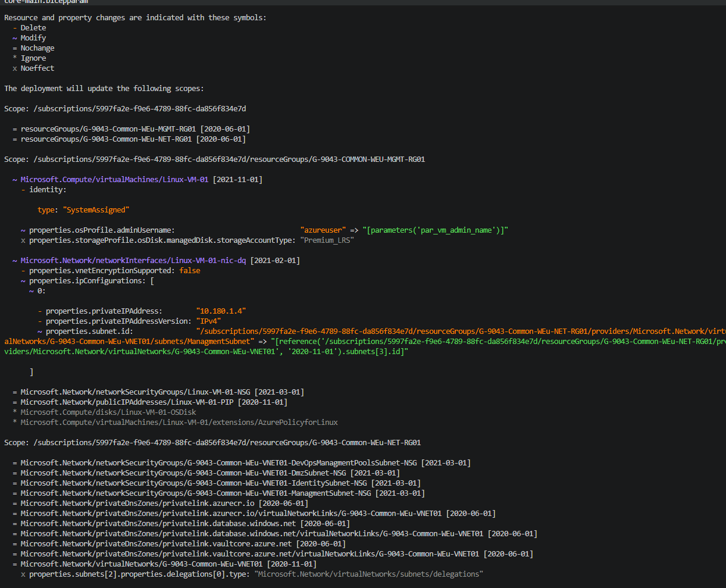Click the resourceGroups G-9043-Common-WEu-NET-RG01 line
This screenshot has height=588, width=726.
tap(129, 139)
